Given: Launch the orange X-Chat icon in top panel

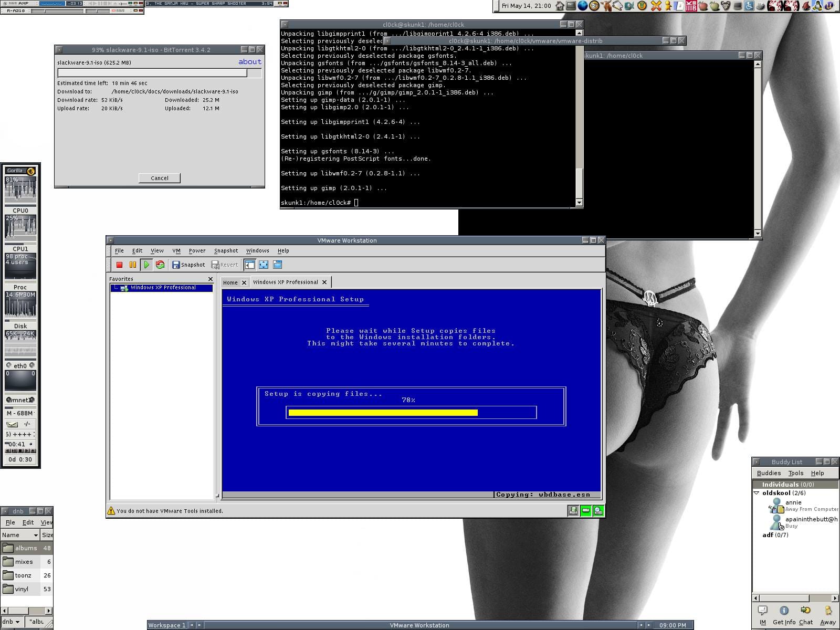Looking at the screenshot, I should click(656, 6).
